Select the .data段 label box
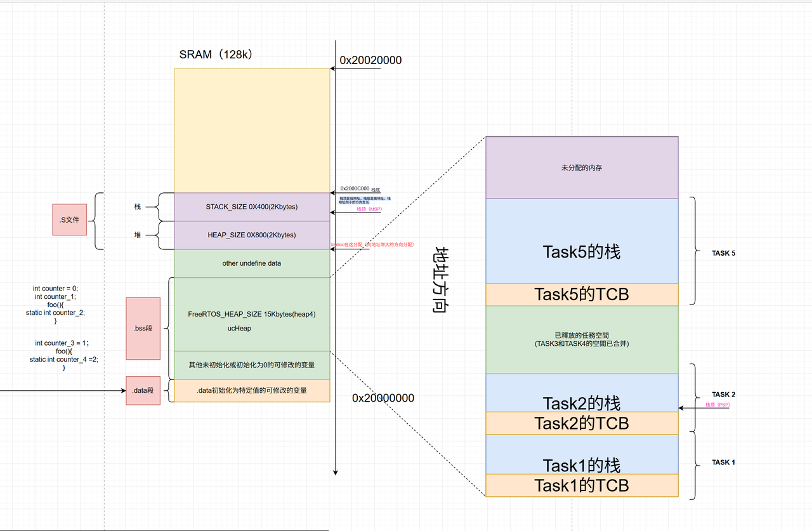This screenshot has width=812, height=531. click(143, 391)
